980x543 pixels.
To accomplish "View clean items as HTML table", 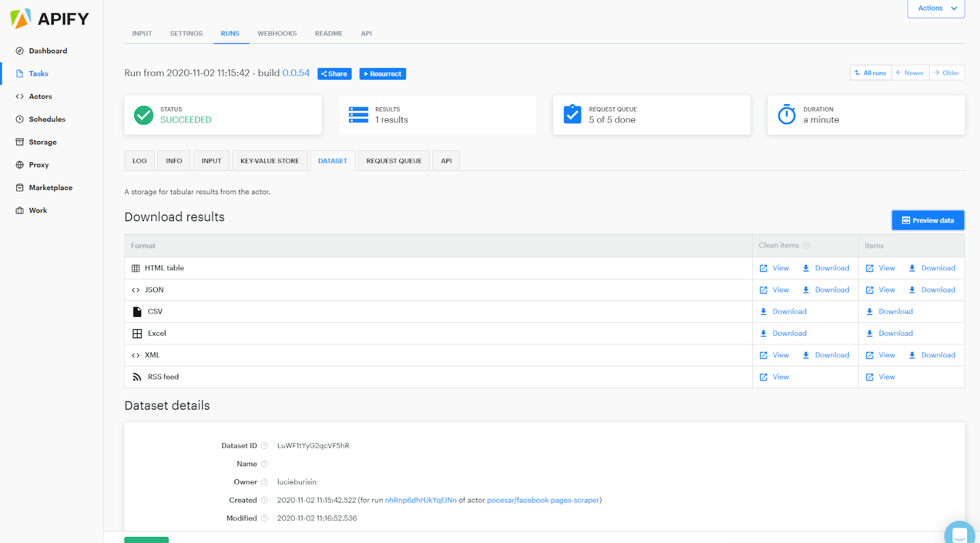I will (x=774, y=268).
